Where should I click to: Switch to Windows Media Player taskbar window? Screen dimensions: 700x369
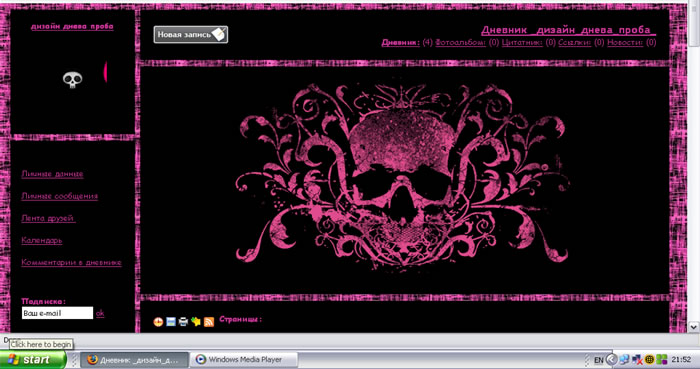pos(244,360)
